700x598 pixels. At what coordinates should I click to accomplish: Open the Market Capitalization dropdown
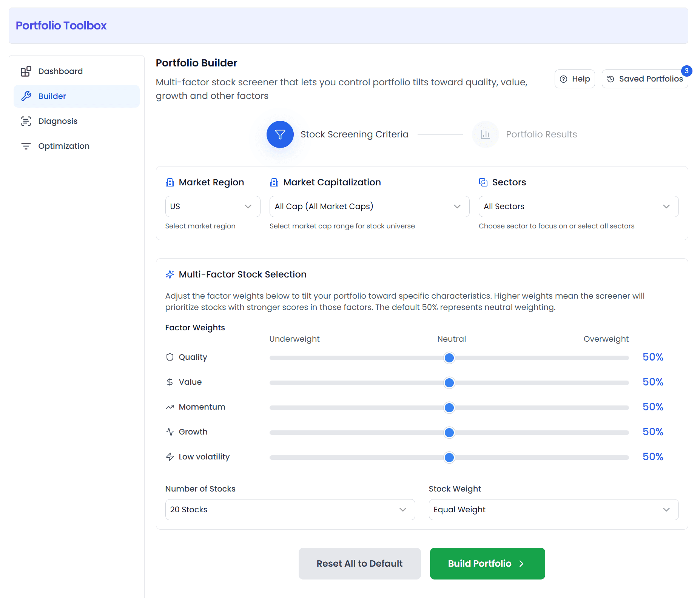coord(370,207)
